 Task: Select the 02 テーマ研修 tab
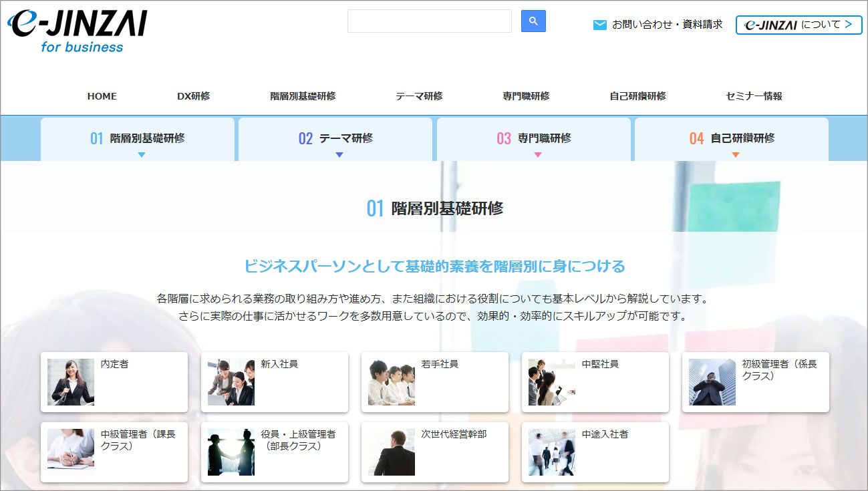[x=335, y=139]
